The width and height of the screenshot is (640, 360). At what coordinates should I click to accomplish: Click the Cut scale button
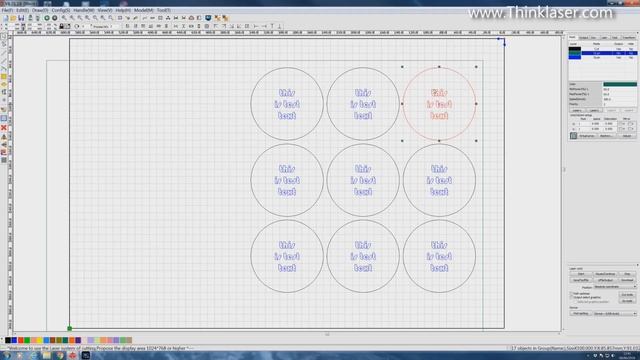(627, 295)
